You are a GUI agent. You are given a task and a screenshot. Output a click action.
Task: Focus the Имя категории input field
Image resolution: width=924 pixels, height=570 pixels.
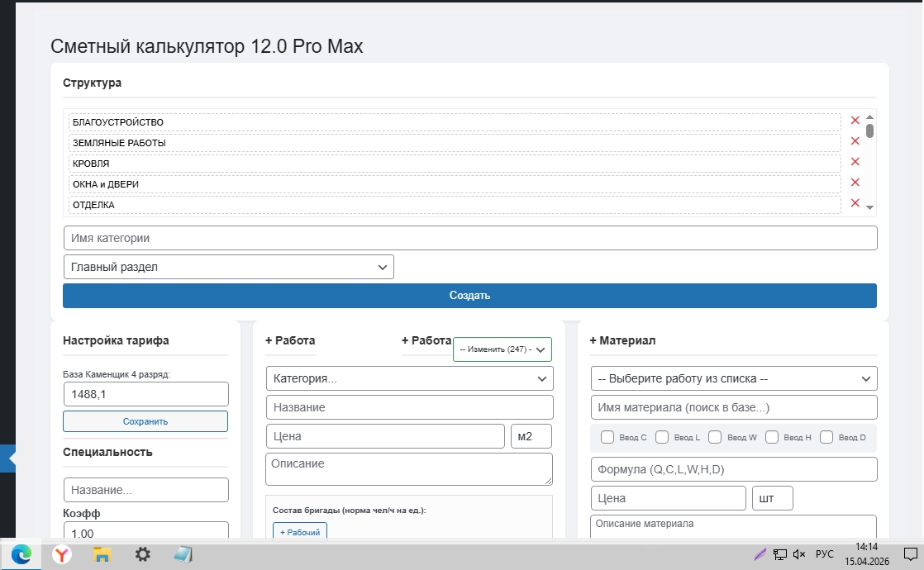(x=469, y=238)
